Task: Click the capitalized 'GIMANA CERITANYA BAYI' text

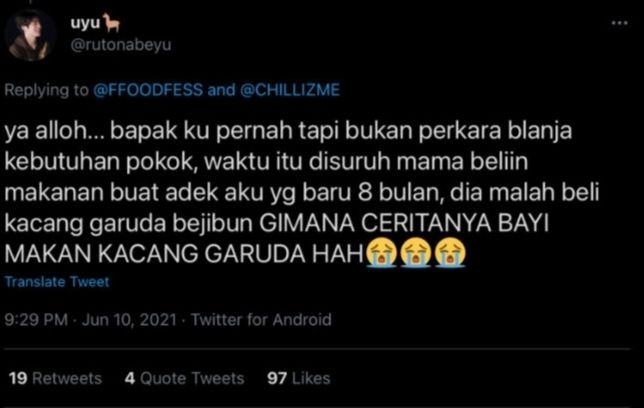Action: coord(404,224)
